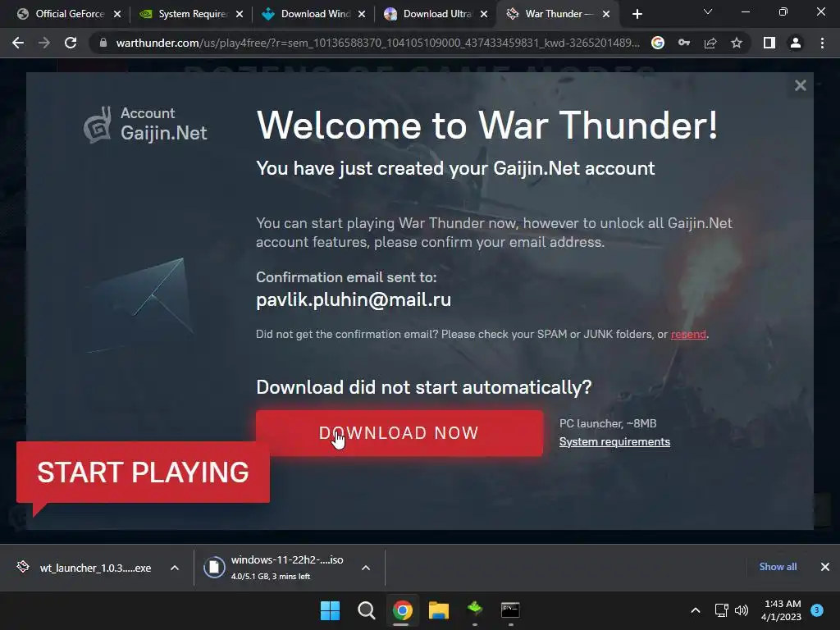Click the volume speaker tray icon
Screen dimensions: 840x630
(x=742, y=610)
